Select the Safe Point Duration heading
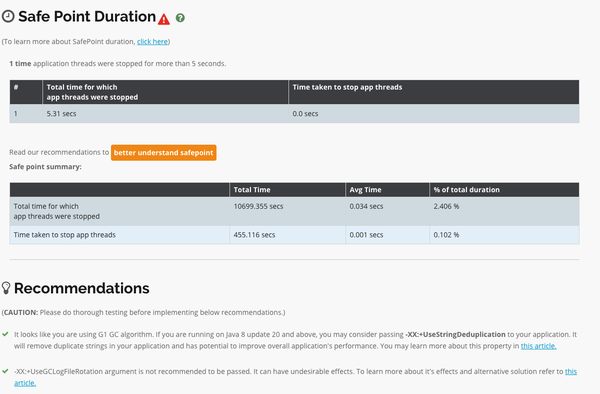Viewport: 600px width, 394px height. coord(87,16)
